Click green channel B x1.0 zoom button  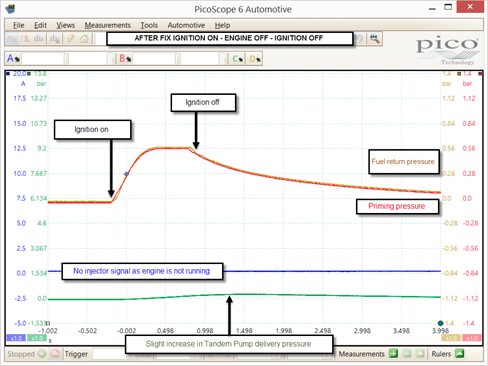tap(36, 338)
